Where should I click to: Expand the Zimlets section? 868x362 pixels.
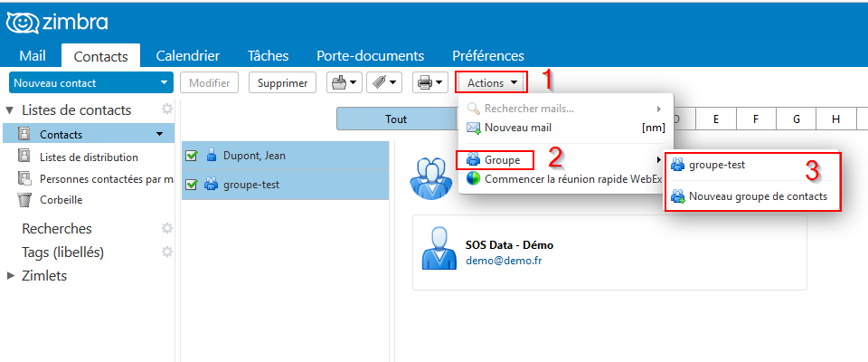click(x=11, y=275)
